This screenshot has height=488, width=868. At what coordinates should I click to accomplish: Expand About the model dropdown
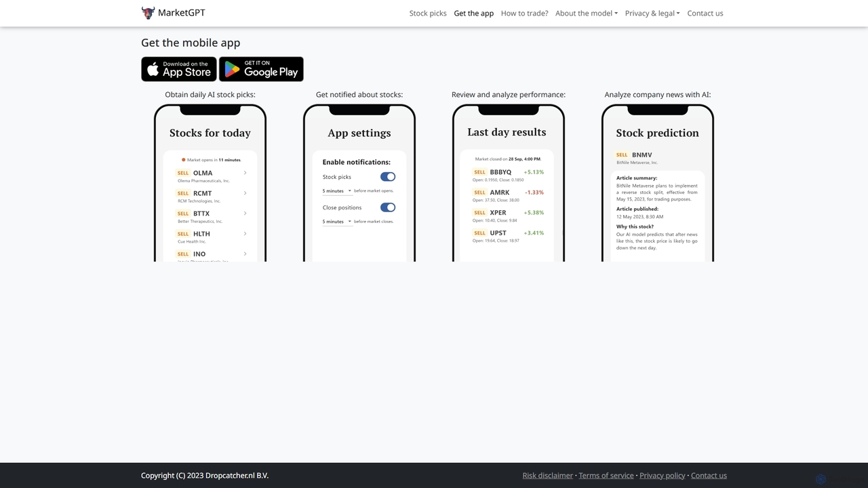(x=587, y=13)
